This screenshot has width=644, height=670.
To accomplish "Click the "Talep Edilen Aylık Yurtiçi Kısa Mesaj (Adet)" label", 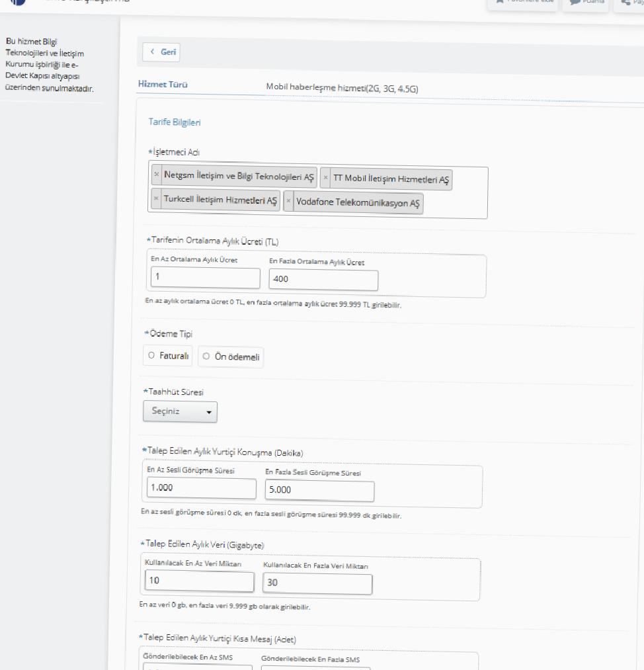I will click(220, 638).
